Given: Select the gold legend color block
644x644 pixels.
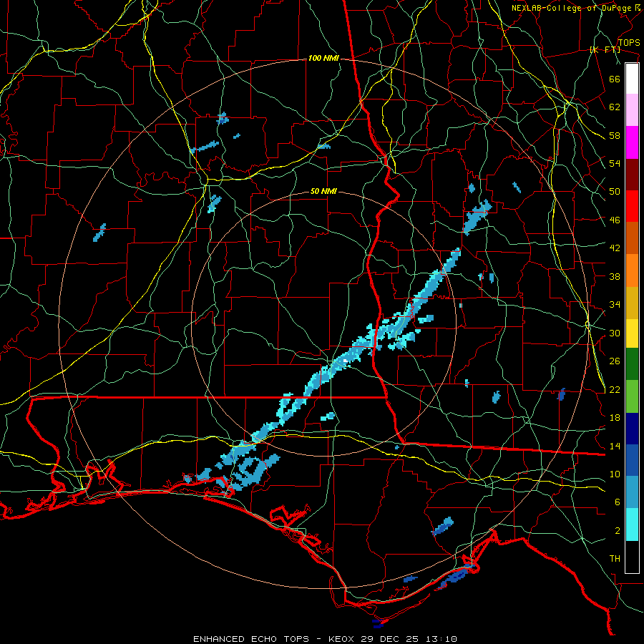Looking at the screenshot, I should 632,303.
